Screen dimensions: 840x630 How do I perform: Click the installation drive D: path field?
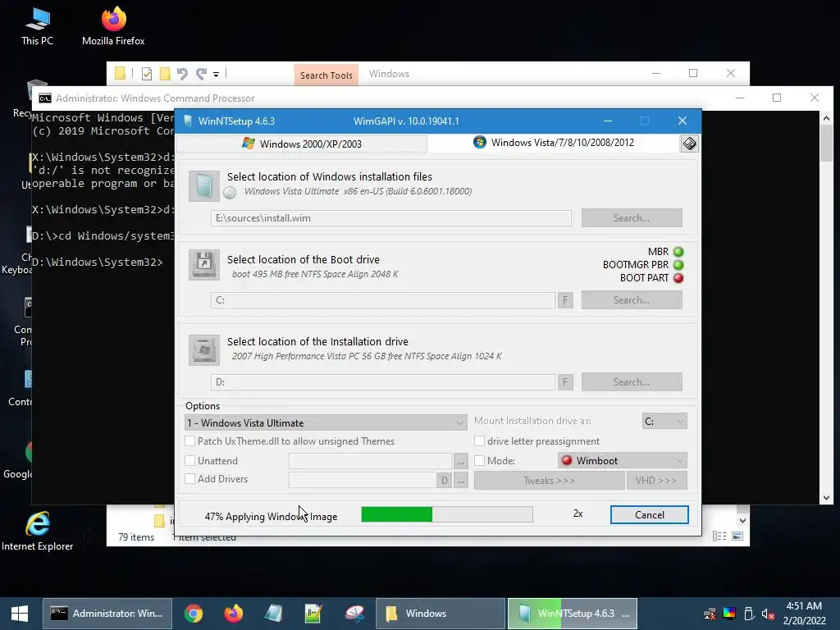coord(382,382)
